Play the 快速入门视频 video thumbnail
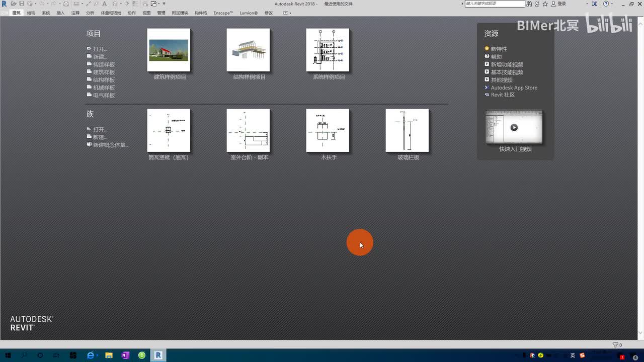The image size is (644, 362). tap(514, 127)
